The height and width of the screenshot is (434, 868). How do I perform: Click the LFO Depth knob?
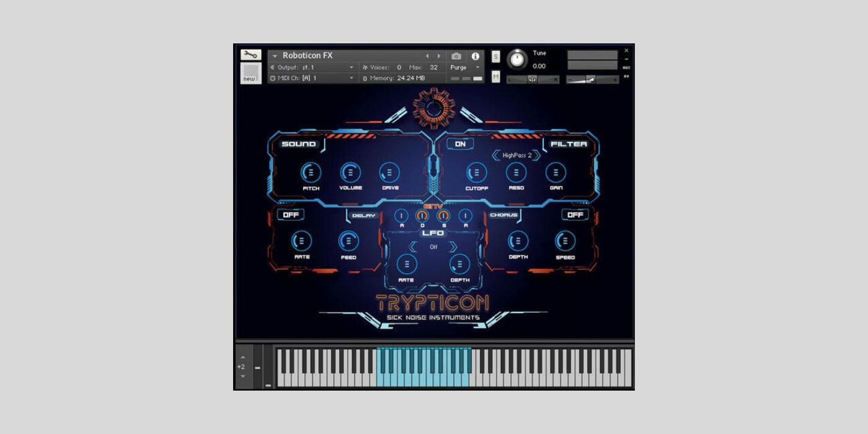(x=459, y=264)
